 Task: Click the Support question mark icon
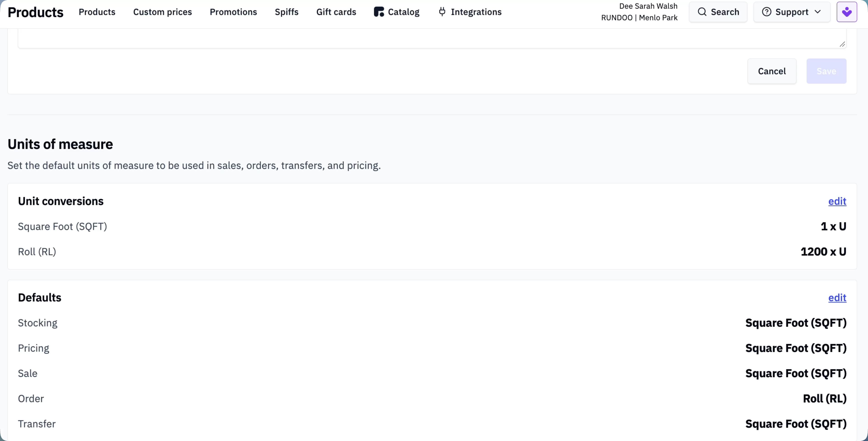point(767,12)
